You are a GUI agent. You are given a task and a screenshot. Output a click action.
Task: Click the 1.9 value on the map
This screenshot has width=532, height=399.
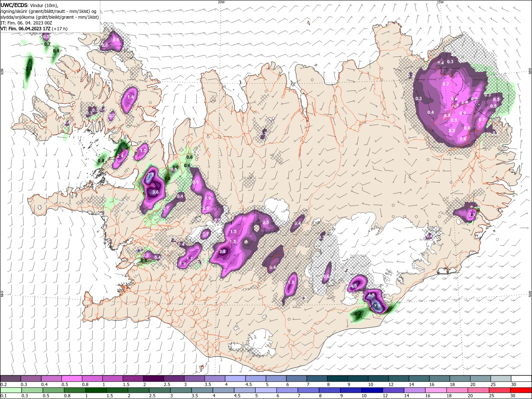(x=182, y=264)
